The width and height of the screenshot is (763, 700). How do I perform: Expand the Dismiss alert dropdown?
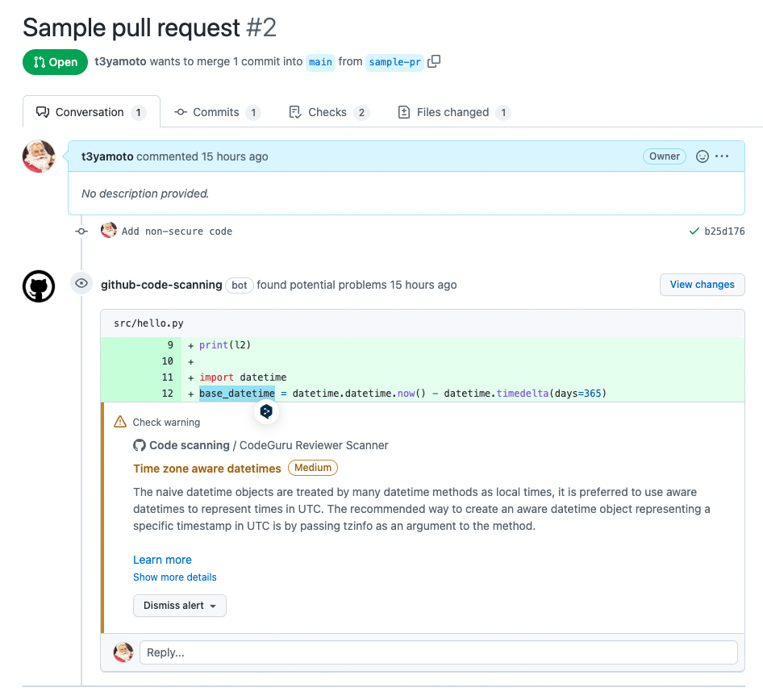[x=180, y=606]
